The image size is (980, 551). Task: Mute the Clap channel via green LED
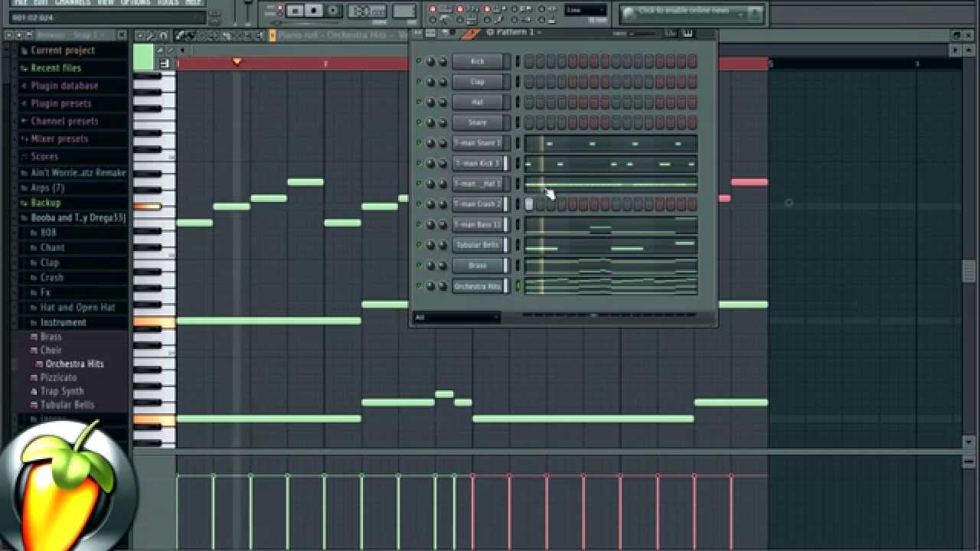click(x=418, y=82)
